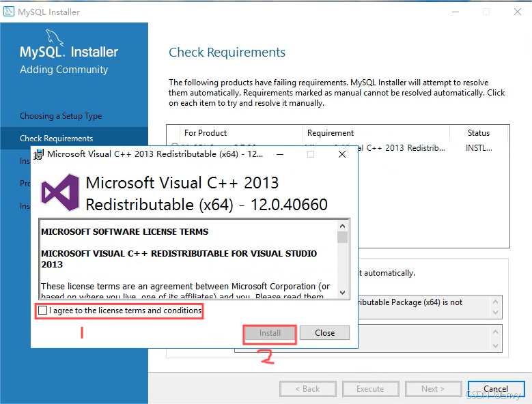The image size is (532, 404).
Task: Click down arrow of the lower details box
Action: click(x=495, y=346)
